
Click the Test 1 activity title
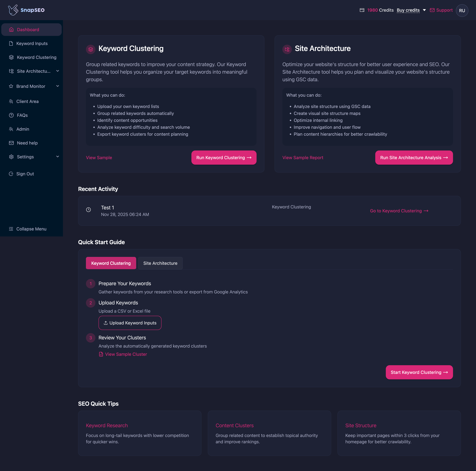click(x=107, y=208)
